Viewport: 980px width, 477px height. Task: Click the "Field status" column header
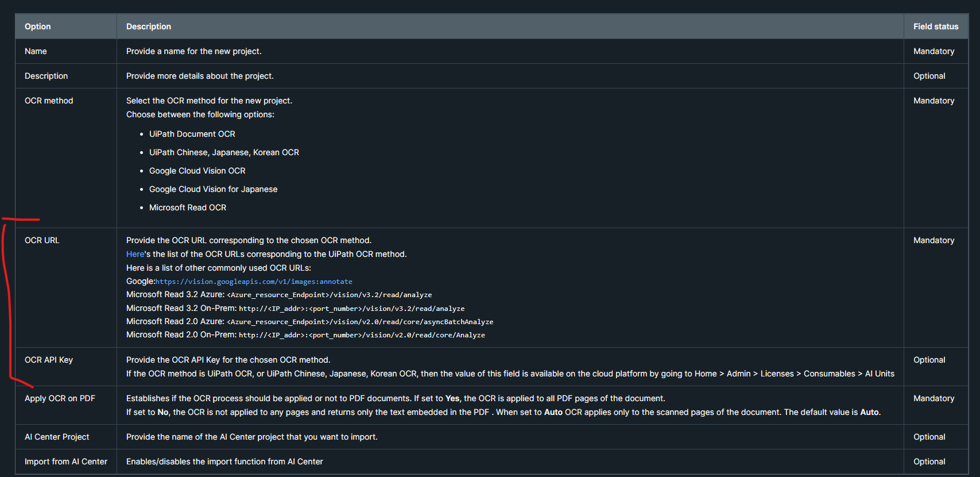(x=935, y=26)
